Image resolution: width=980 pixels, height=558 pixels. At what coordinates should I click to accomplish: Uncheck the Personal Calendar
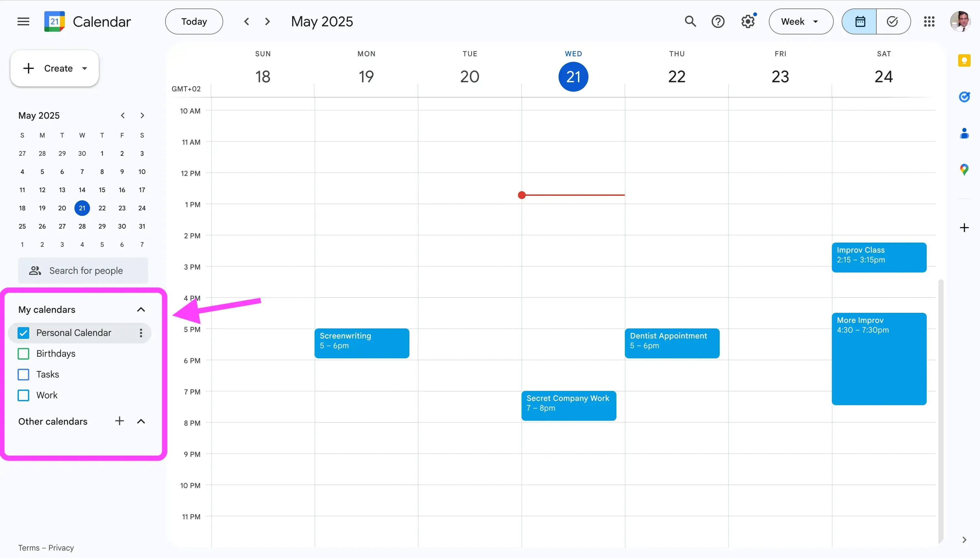23,333
